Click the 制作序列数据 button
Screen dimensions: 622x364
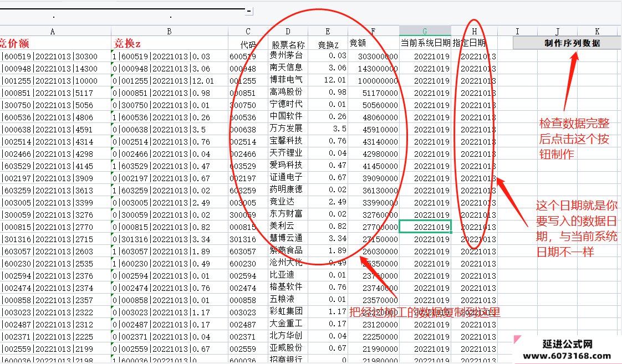click(x=567, y=43)
